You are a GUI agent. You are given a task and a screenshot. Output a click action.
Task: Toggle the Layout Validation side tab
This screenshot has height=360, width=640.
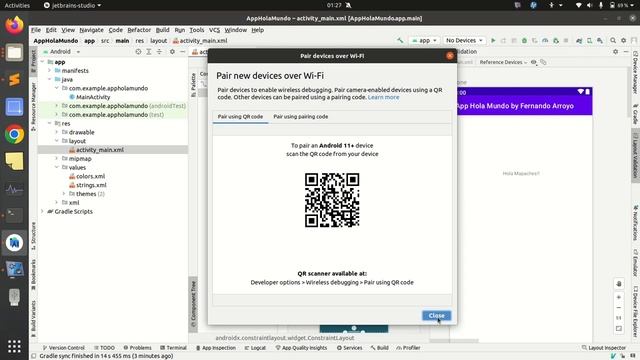[635, 155]
